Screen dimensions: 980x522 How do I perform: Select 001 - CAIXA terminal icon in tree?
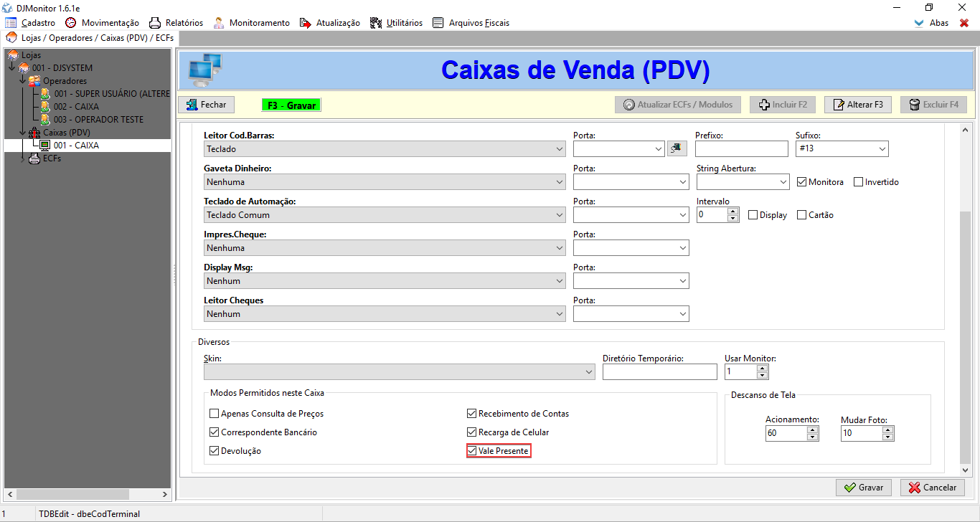click(x=45, y=145)
